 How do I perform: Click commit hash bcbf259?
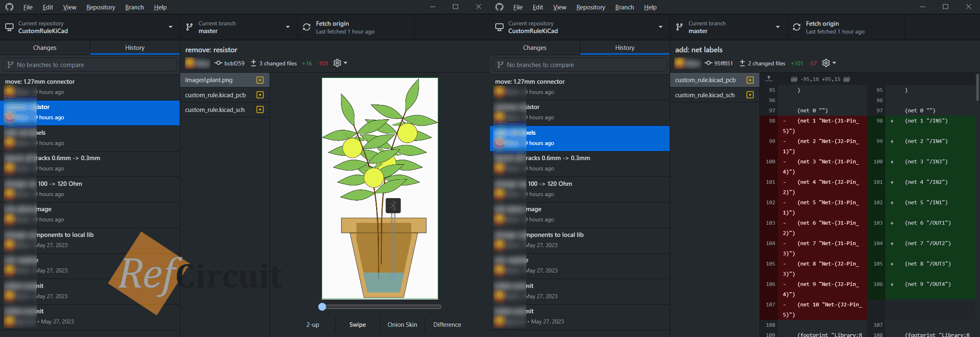pyautogui.click(x=234, y=63)
